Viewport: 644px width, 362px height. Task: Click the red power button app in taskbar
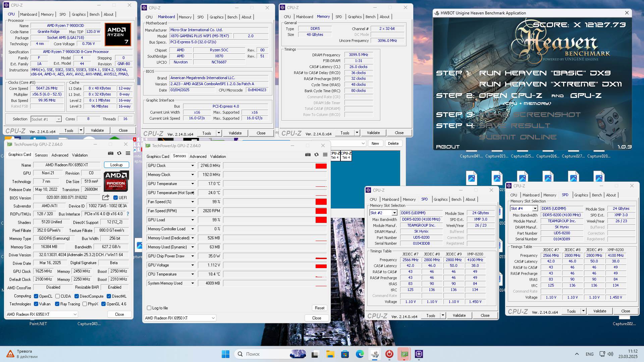(x=389, y=354)
